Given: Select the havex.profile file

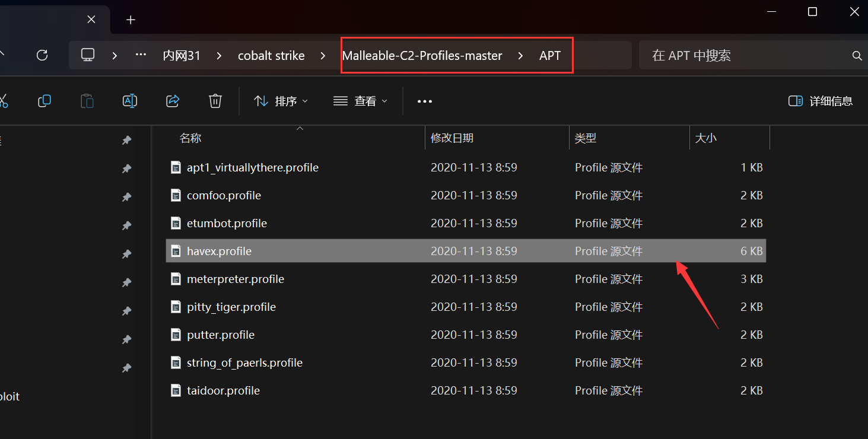Looking at the screenshot, I should click(466, 251).
